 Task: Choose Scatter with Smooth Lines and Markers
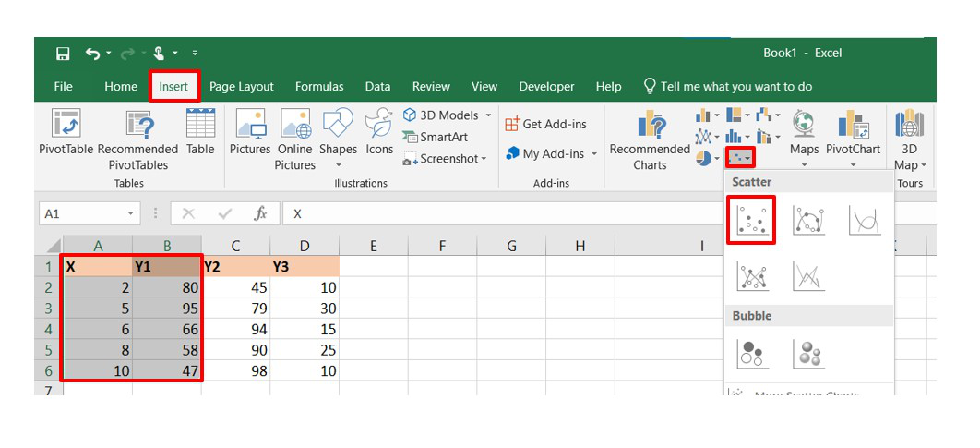click(809, 219)
